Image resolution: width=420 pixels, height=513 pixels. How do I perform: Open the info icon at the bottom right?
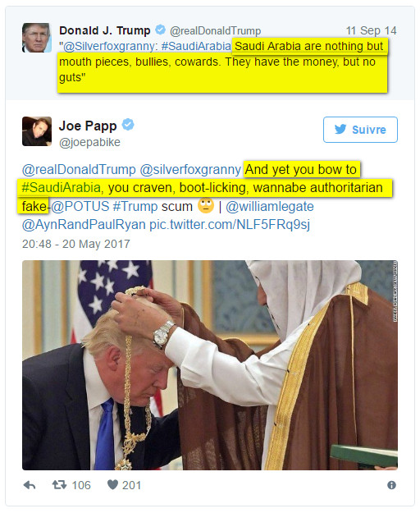pyautogui.click(x=391, y=485)
